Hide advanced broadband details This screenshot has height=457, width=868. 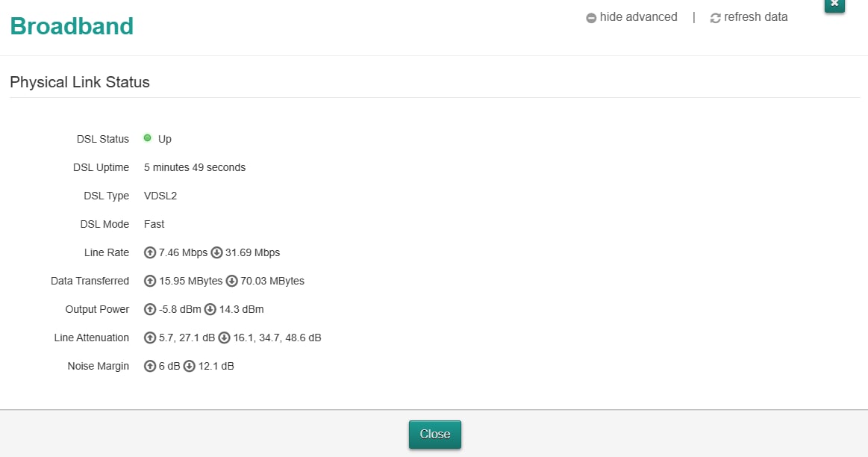(x=631, y=17)
